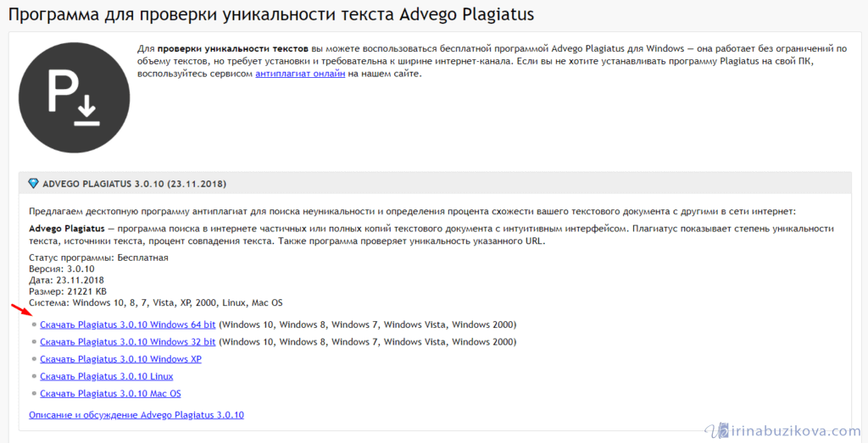Click the Размер: 21221 KB line
Viewport: 868px width, 443px height.
[x=70, y=291]
